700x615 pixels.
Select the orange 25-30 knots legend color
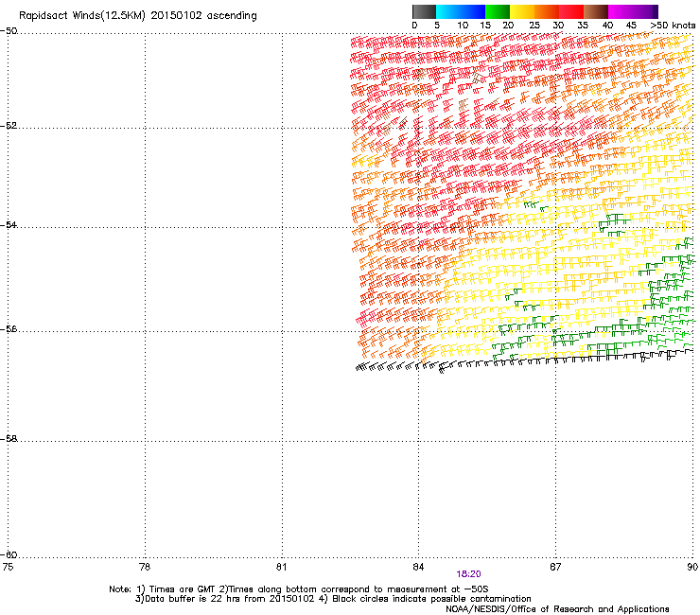click(x=547, y=11)
